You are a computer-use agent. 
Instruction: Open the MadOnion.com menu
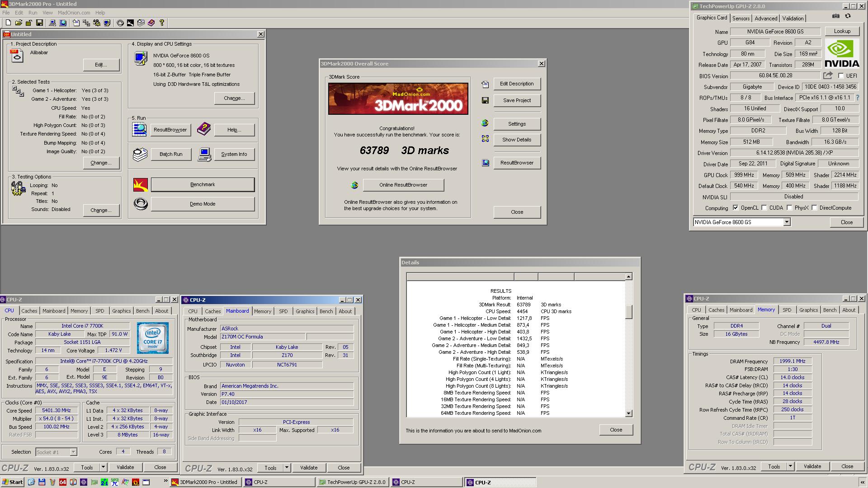click(74, 13)
